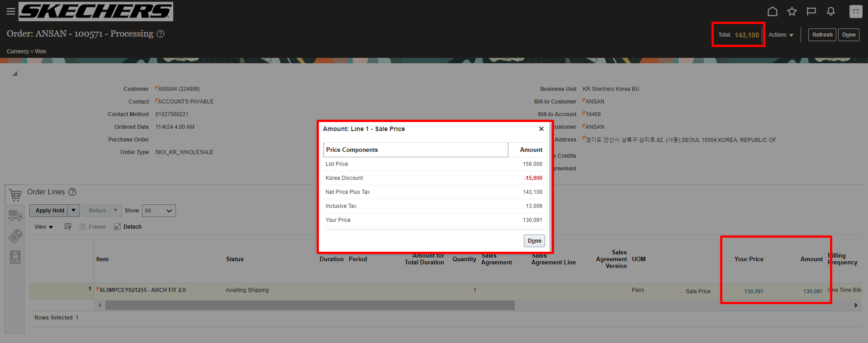The image size is (868, 343).
Task: Click the Business Unit value KR Skechers Korea BU
Action: 611,89
